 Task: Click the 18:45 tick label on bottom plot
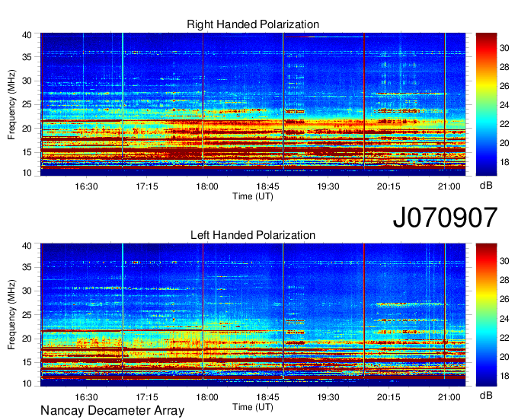click(267, 397)
